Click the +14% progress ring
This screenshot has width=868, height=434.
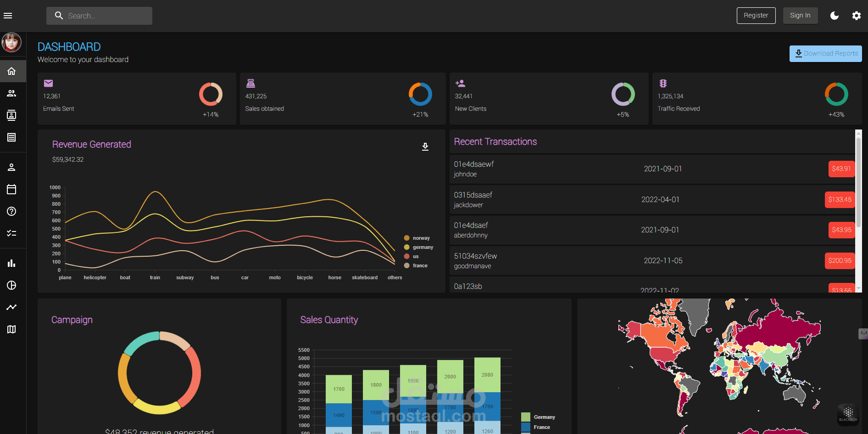point(211,94)
